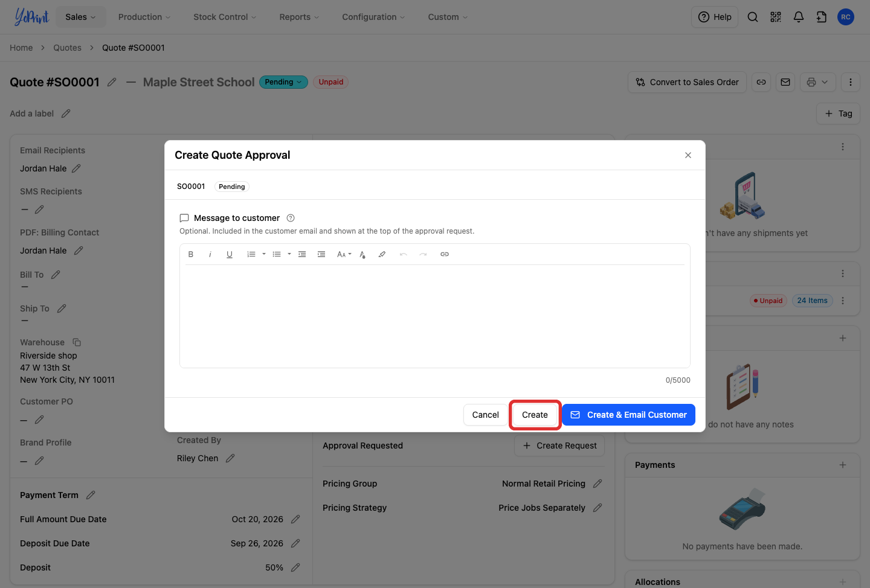The image size is (870, 588).
Task: Click Convert to Sales Order
Action: coord(688,82)
